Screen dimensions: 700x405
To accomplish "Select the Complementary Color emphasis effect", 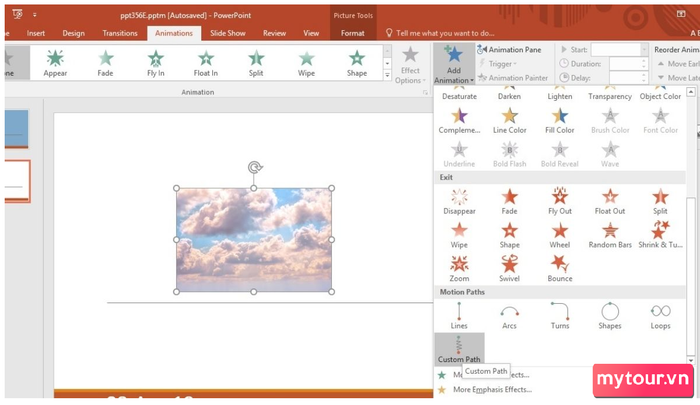I will tap(459, 121).
